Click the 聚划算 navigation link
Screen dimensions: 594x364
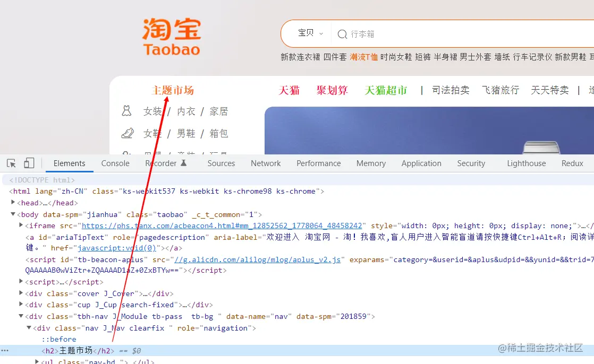point(332,90)
